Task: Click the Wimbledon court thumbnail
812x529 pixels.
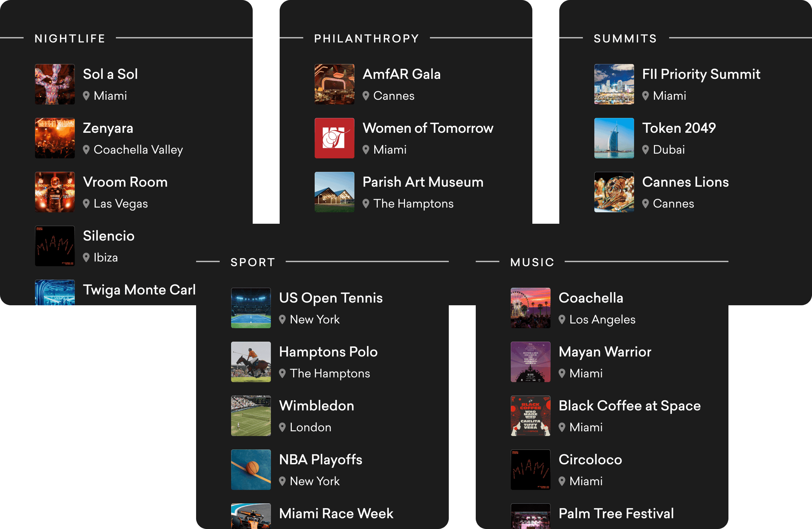Action: point(251,416)
